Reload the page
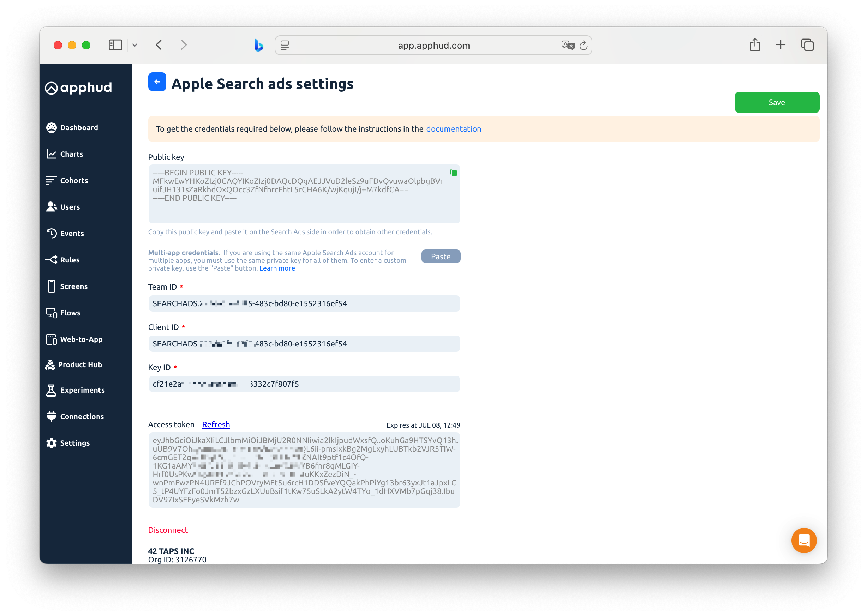This screenshot has height=616, width=867. 584,46
